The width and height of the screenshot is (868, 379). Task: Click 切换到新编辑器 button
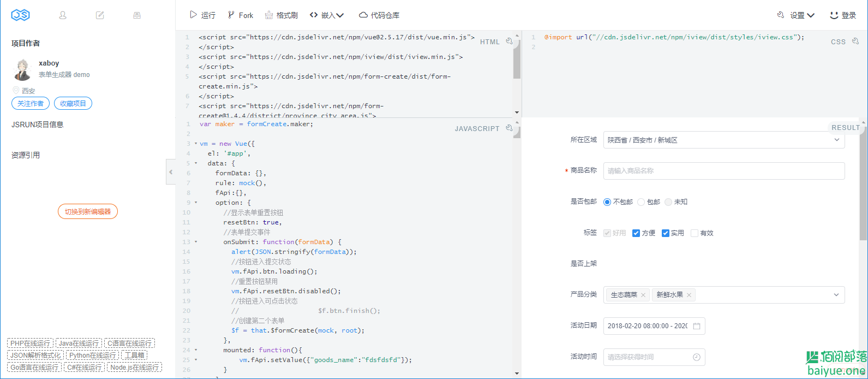coord(88,211)
